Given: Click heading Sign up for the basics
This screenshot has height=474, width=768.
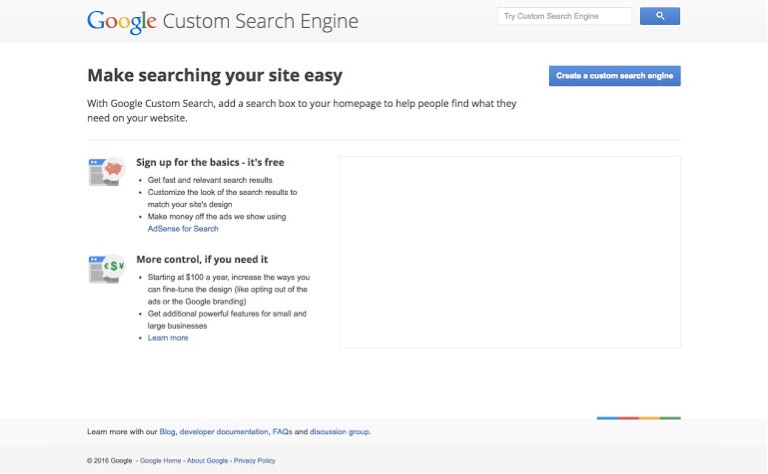Looking at the screenshot, I should [x=210, y=162].
